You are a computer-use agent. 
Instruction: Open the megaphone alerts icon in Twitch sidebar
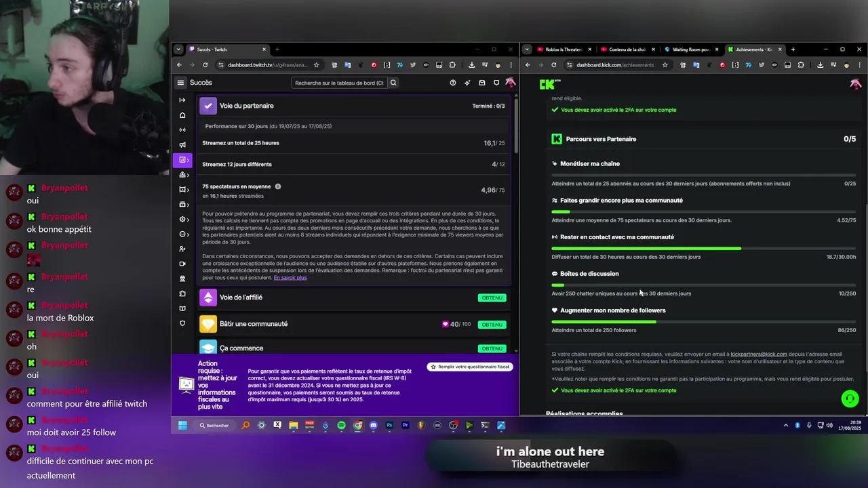182,145
